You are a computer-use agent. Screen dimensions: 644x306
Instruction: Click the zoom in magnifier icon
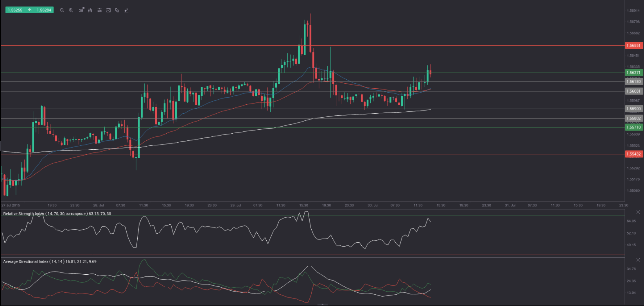click(71, 10)
